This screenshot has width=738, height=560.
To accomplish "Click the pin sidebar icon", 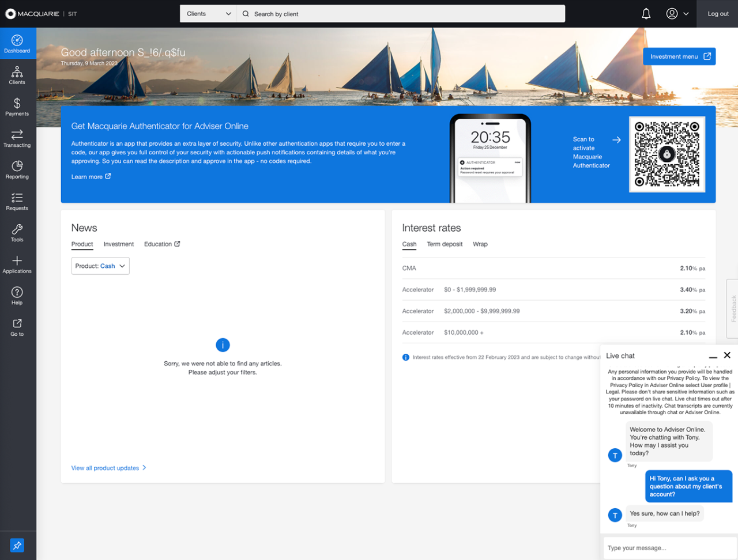I will 17,545.
